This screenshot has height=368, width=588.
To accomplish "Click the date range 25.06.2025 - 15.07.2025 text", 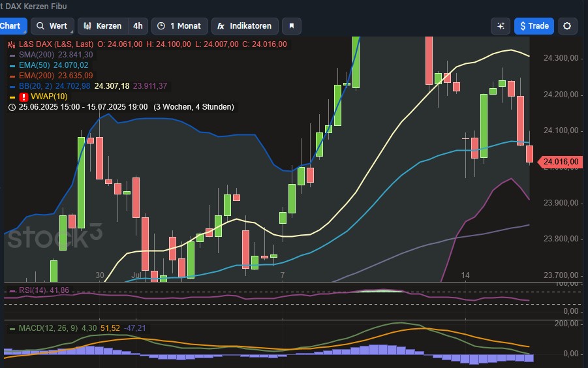I will 84,107.
